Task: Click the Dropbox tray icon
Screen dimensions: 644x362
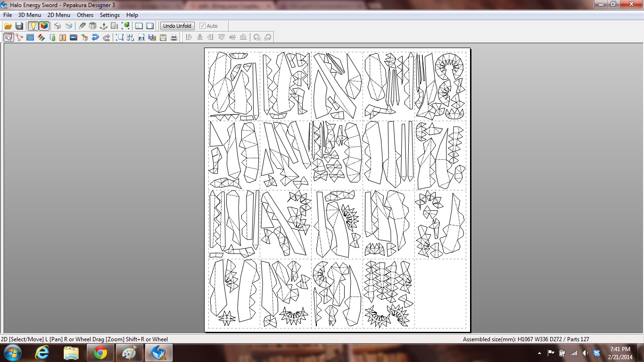Action: click(596, 353)
